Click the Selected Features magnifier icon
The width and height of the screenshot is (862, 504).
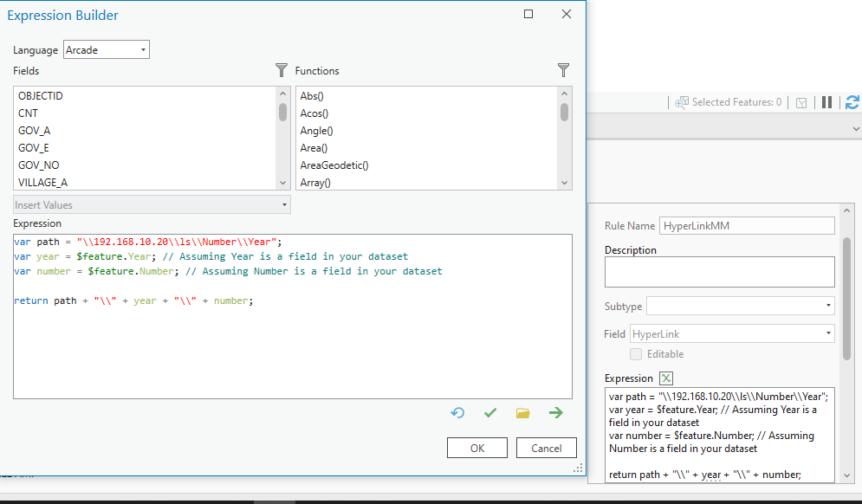point(683,101)
